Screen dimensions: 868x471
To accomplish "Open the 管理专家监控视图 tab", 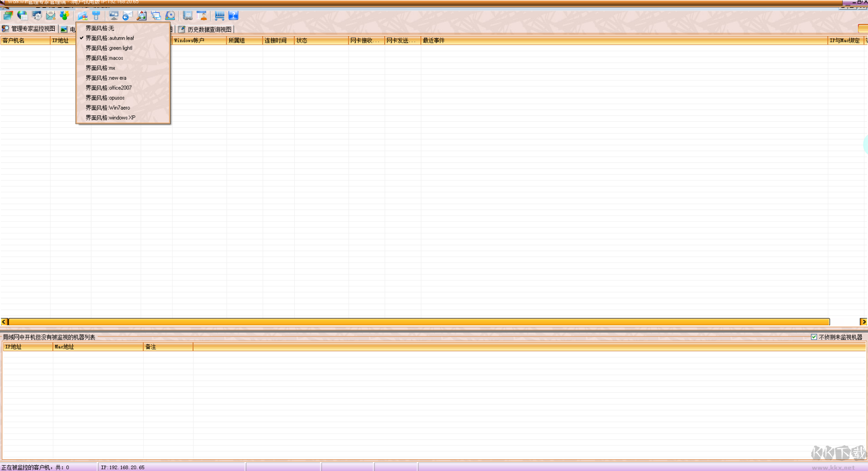I will pos(29,28).
